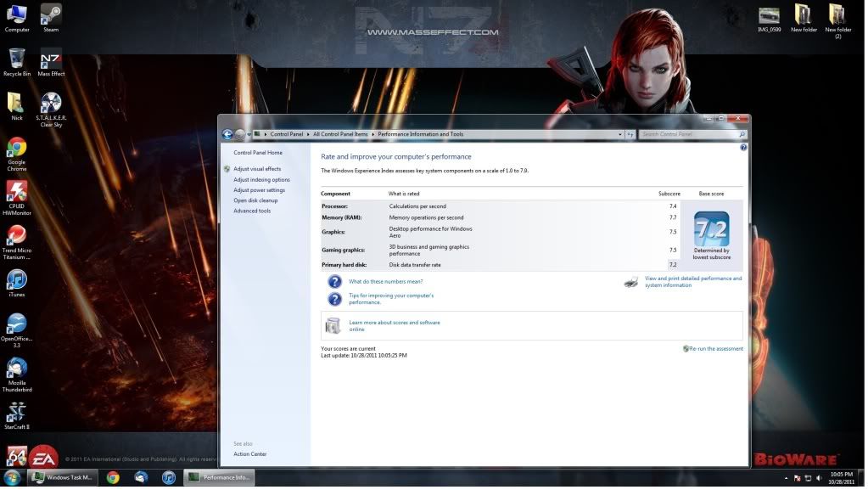Select the Performance Info taskbar button

(219, 477)
